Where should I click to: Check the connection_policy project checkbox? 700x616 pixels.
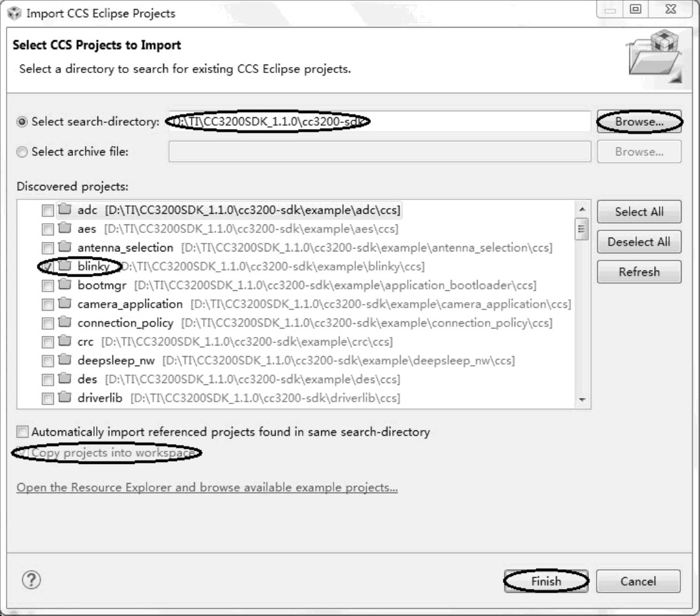[x=48, y=323]
